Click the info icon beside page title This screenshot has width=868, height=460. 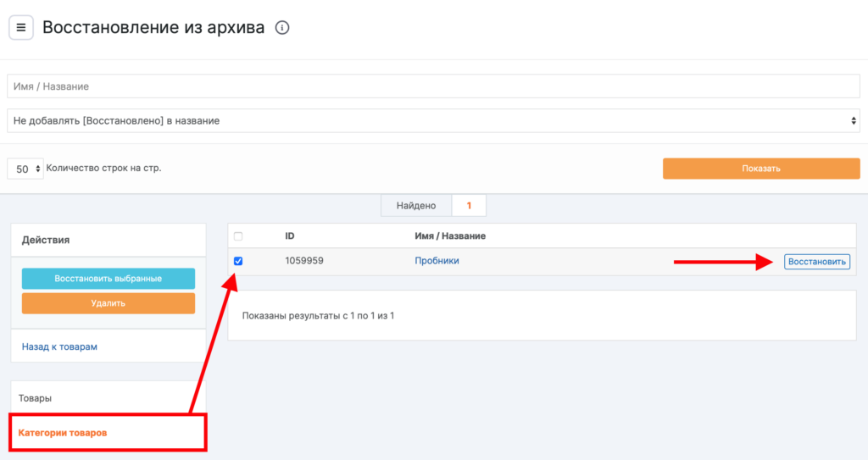pyautogui.click(x=282, y=28)
